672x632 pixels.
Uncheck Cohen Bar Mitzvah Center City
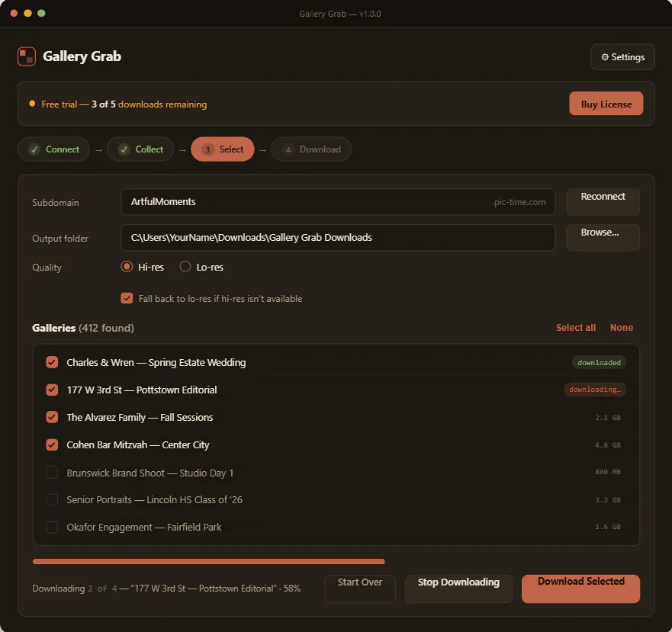(x=52, y=444)
